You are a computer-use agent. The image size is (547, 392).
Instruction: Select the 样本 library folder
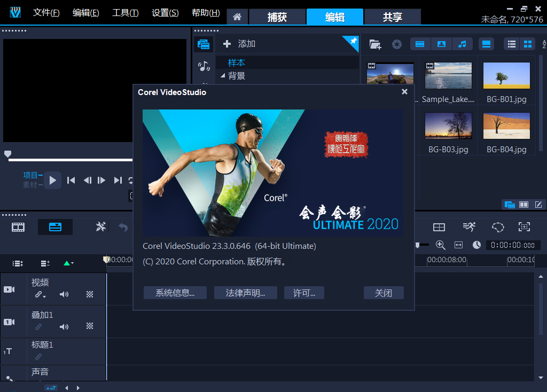(287, 63)
